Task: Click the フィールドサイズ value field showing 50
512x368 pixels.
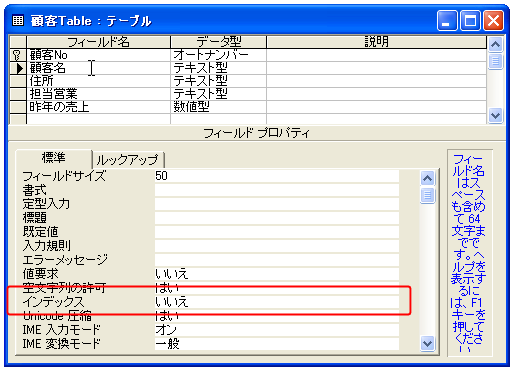Action: [x=277, y=176]
